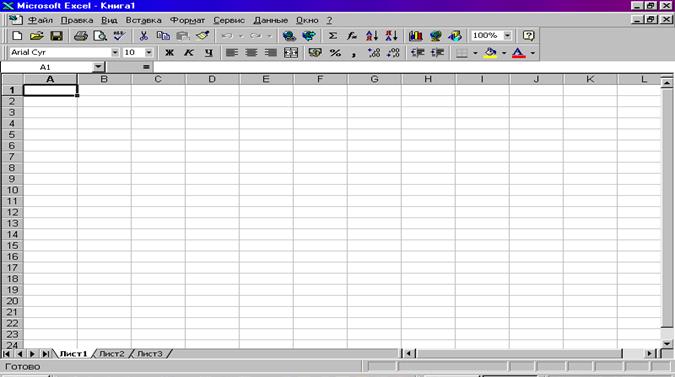The height and width of the screenshot is (377, 675).
Task: Open Paste Function fx icon
Action: (x=352, y=36)
